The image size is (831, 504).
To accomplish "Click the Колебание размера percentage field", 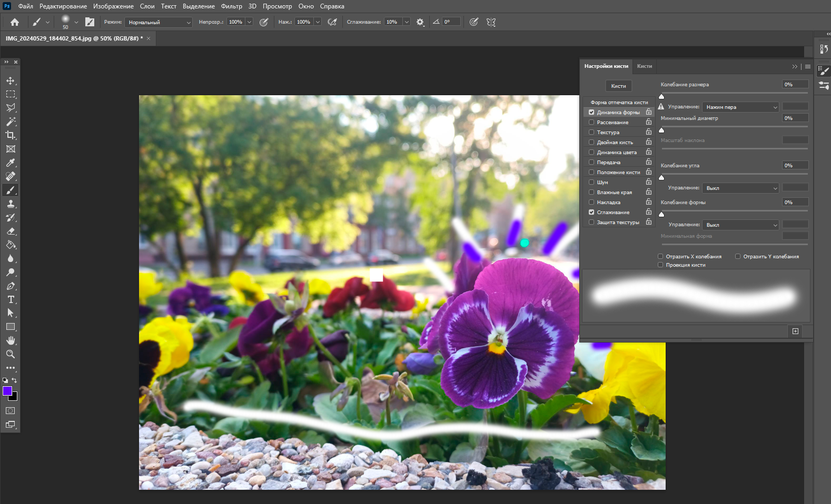I will [x=795, y=85].
